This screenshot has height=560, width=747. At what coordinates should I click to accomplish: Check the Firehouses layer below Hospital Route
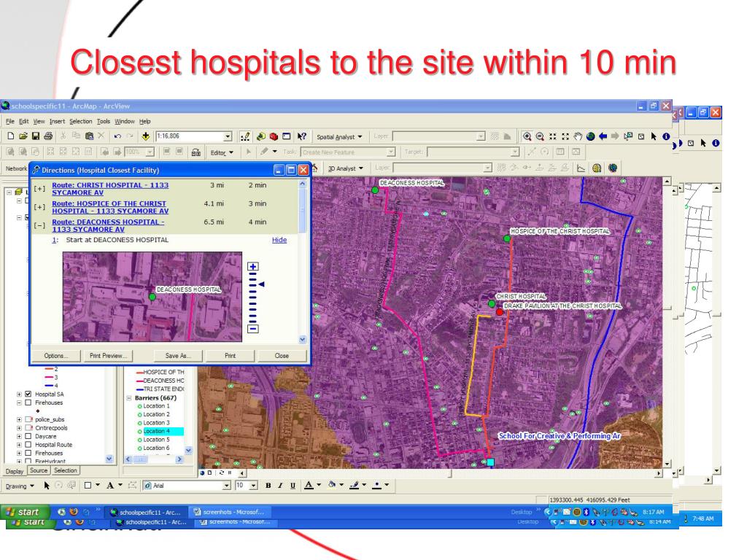coord(28,454)
